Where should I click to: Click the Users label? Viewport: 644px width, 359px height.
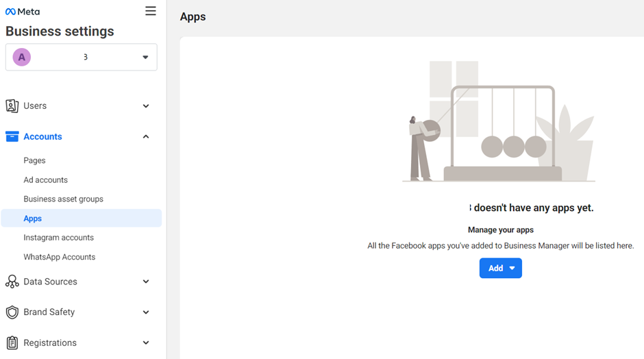tap(35, 106)
